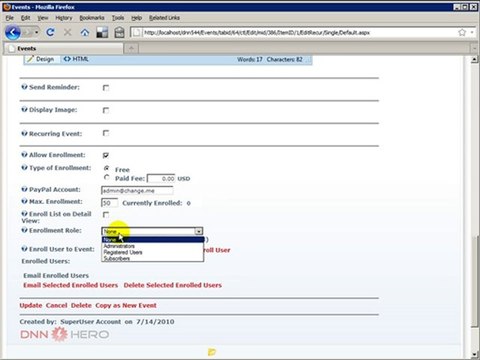Choose Subscribers in the role list
The height and width of the screenshot is (360, 480).
[153, 258]
